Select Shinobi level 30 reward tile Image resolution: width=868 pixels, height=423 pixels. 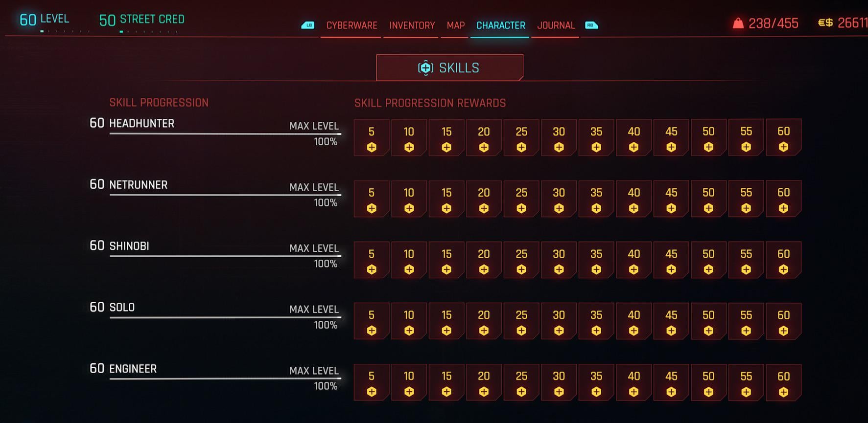(x=559, y=260)
